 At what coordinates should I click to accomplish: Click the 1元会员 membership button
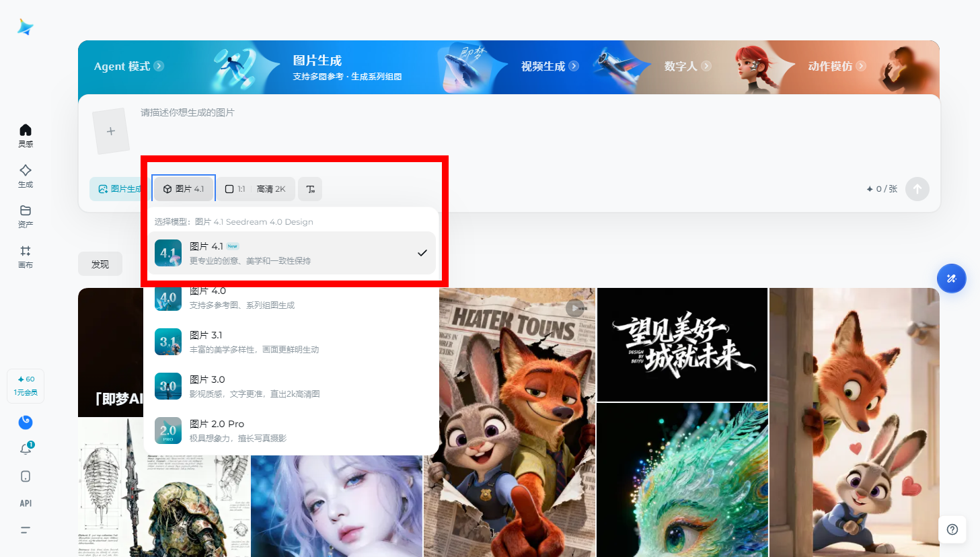click(x=26, y=386)
